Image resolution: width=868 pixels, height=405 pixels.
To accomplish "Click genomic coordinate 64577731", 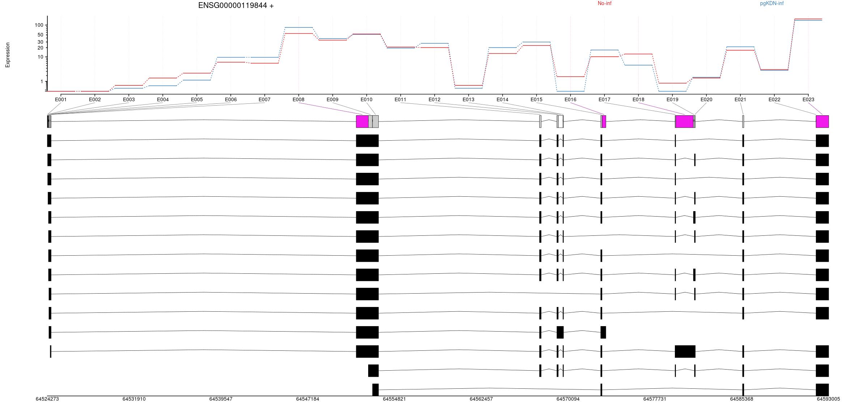I will 655,399.
